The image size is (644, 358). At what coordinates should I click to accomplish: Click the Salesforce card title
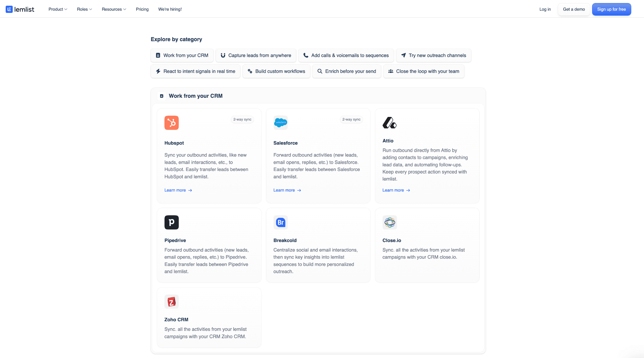tap(286, 143)
